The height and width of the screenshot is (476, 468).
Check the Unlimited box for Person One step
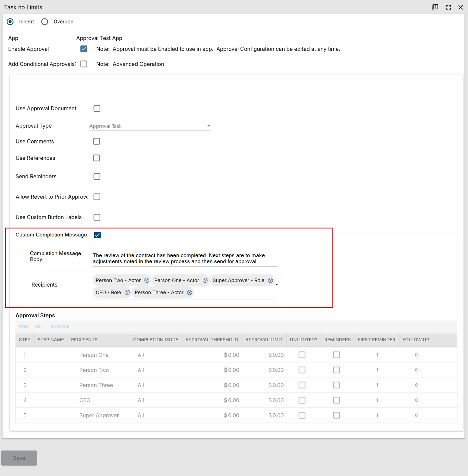[302, 355]
